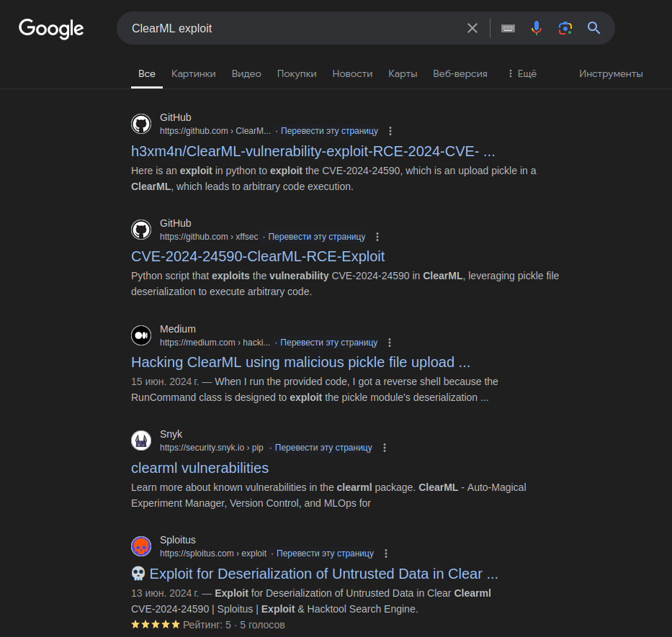Switch to the Видео tab
This screenshot has width=672, height=637.
click(x=246, y=73)
